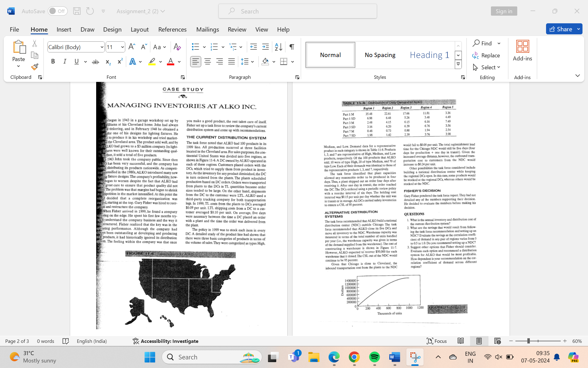Open the Add-ins icon
588x368 pixels.
pyautogui.click(x=522, y=51)
